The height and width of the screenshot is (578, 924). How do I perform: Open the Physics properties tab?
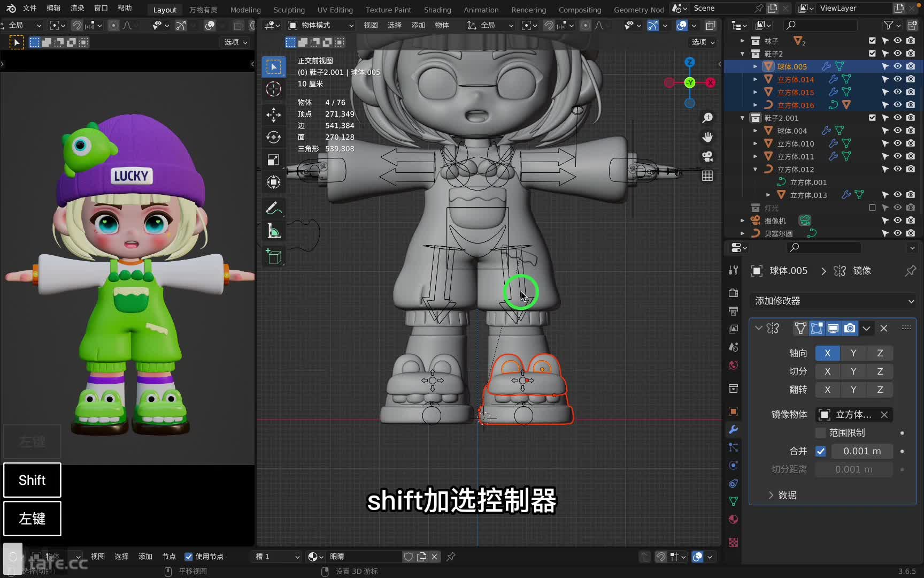tap(733, 465)
